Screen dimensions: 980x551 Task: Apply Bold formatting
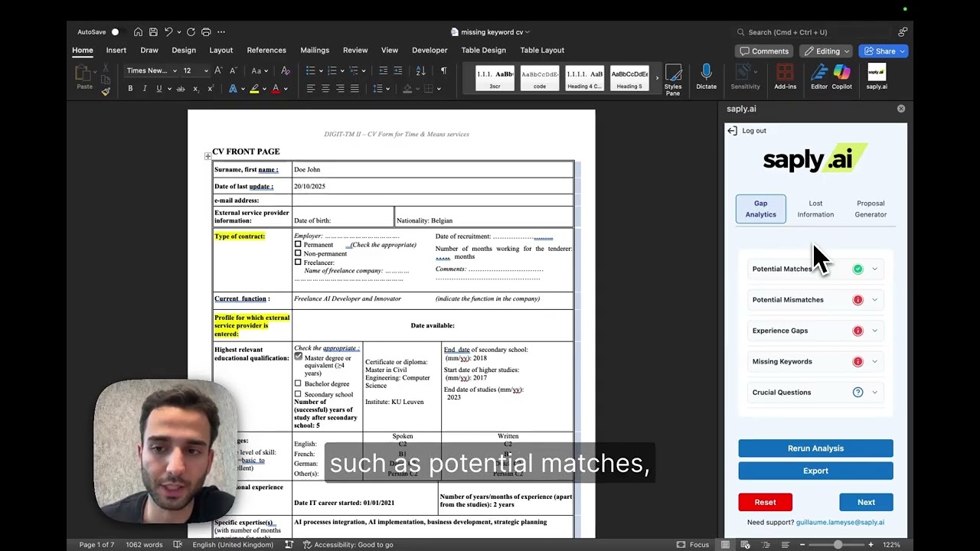(x=130, y=89)
